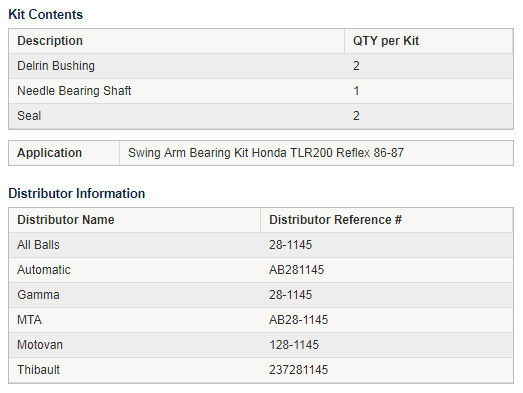Select reference number AB281145
523x393 pixels.
pos(297,270)
